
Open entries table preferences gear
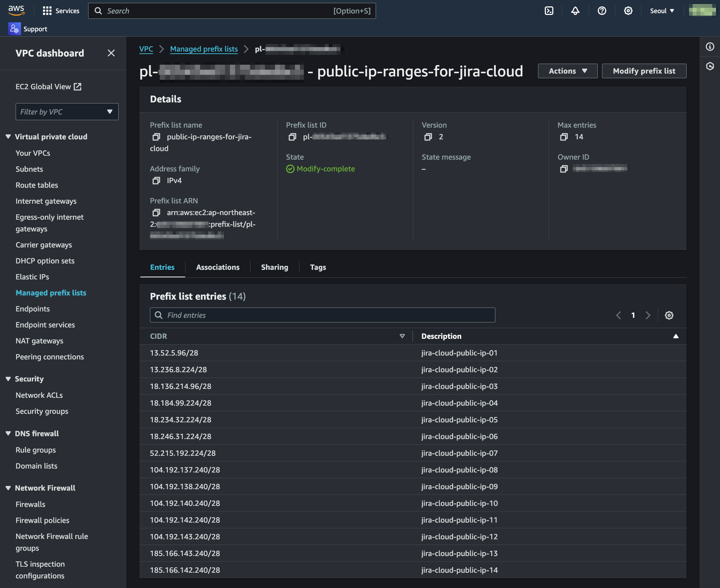[669, 315]
